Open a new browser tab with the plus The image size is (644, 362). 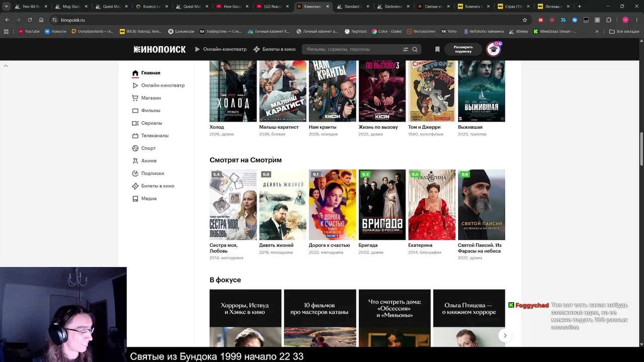pos(580,7)
